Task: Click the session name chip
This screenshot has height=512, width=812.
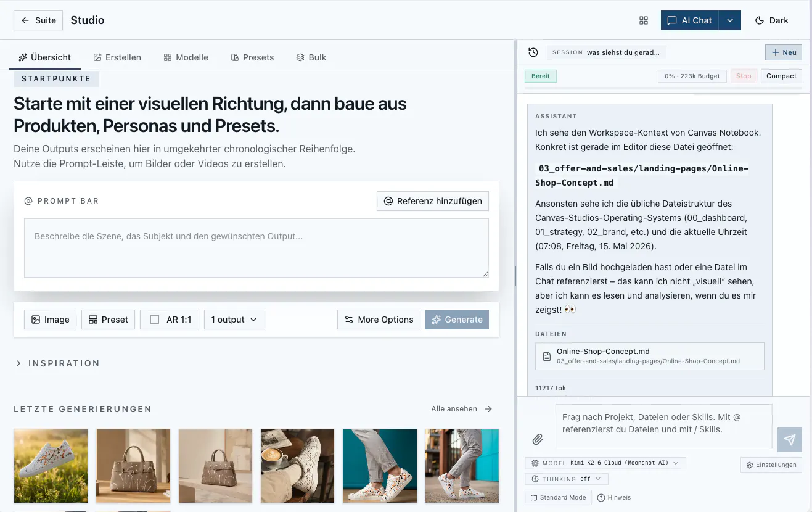Action: tap(607, 52)
